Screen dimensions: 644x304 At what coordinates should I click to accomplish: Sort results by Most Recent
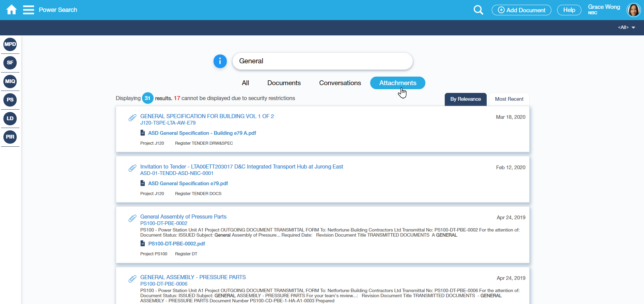509,99
